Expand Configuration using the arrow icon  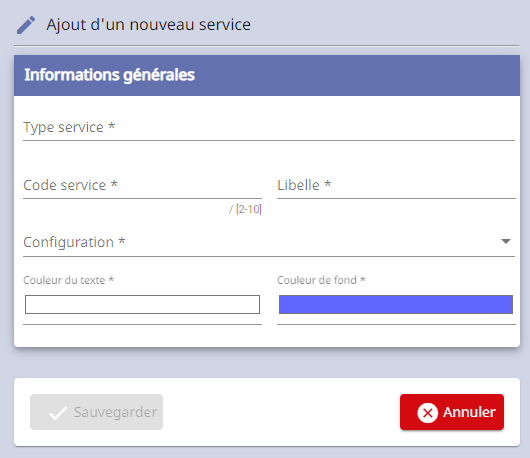coord(506,241)
